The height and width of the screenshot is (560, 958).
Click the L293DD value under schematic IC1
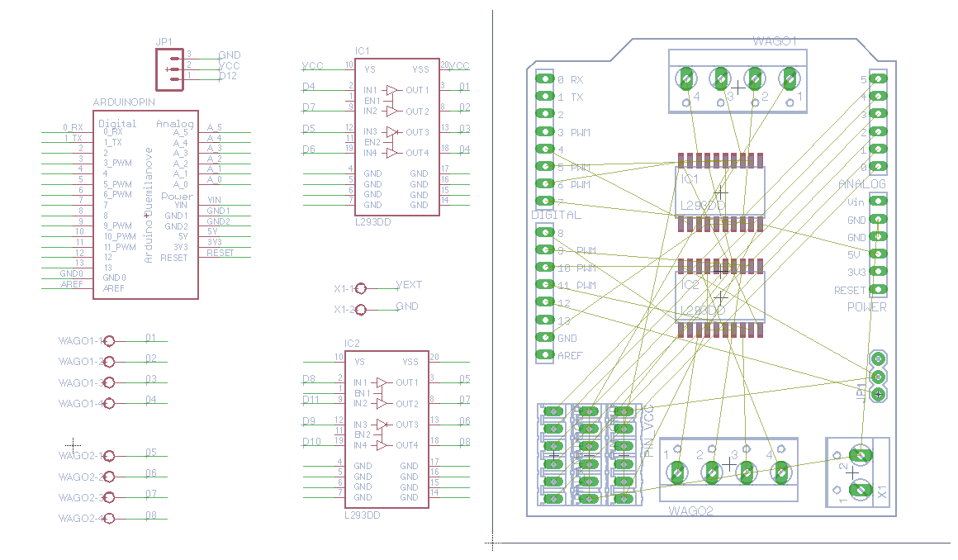372,222
